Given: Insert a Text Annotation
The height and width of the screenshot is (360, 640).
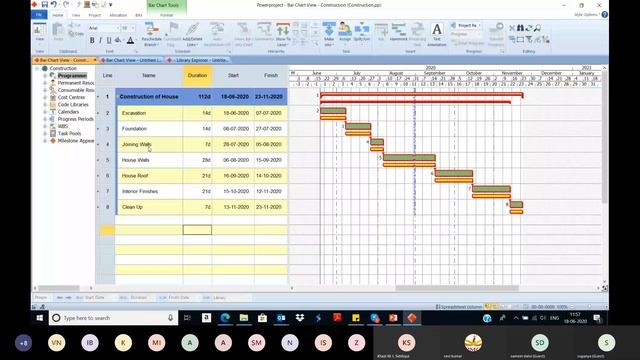Looking at the screenshot, I should pyautogui.click(x=437, y=34).
